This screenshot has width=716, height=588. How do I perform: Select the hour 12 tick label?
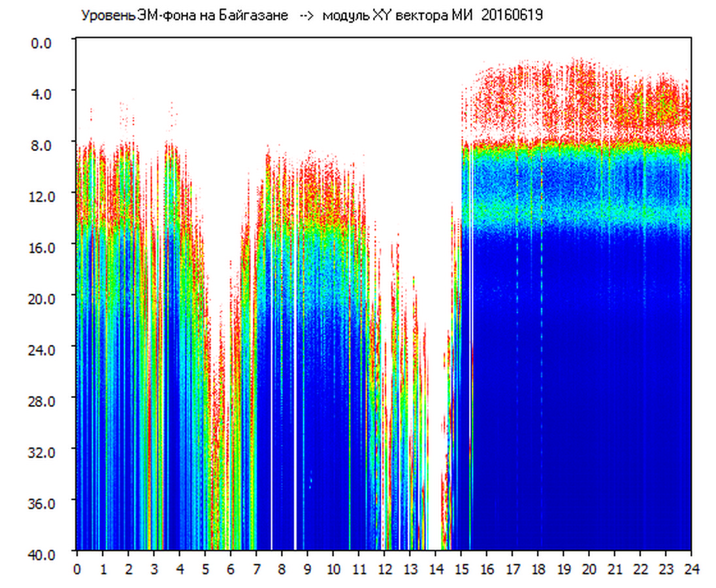tap(384, 568)
